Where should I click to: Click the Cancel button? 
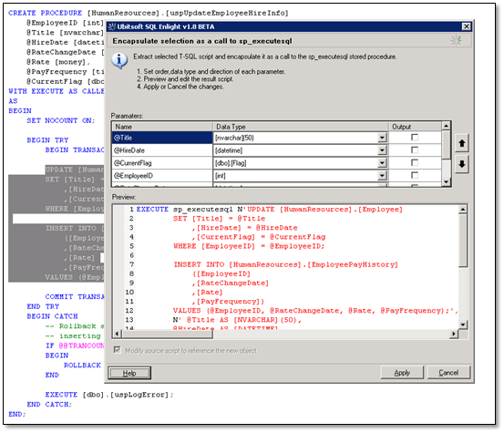click(x=448, y=373)
